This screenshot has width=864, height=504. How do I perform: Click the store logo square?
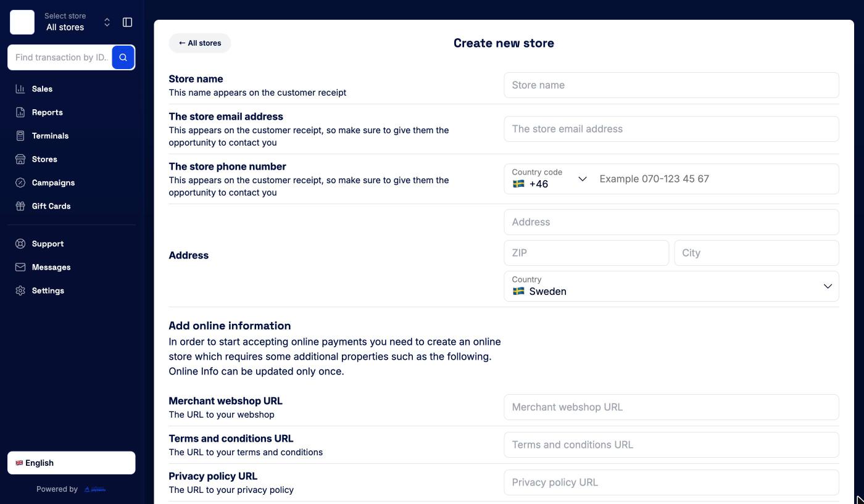pyautogui.click(x=22, y=22)
